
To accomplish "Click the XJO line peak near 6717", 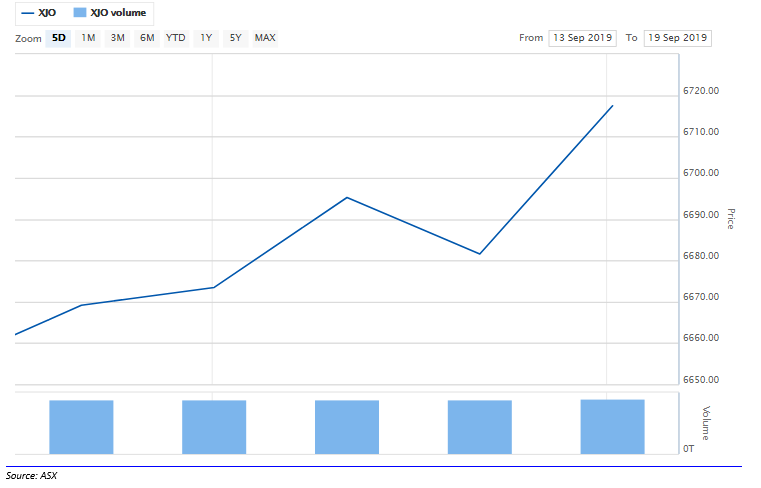I will (x=612, y=106).
